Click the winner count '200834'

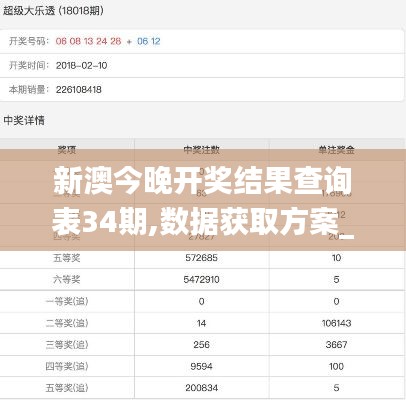202,388
